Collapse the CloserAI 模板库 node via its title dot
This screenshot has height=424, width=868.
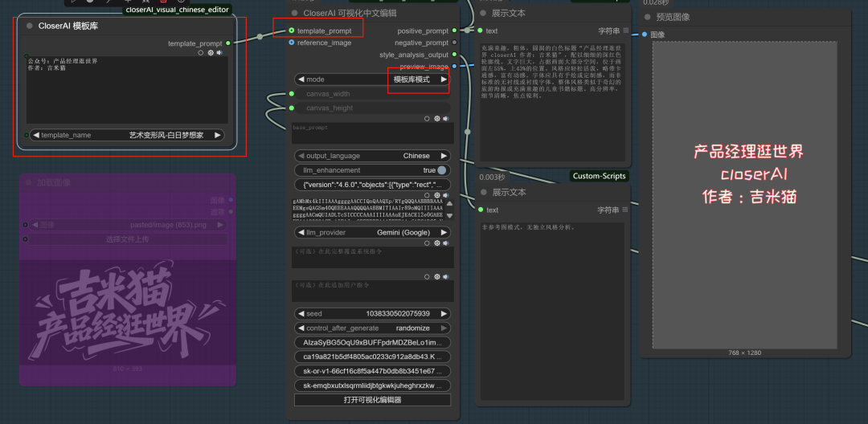[x=30, y=26]
